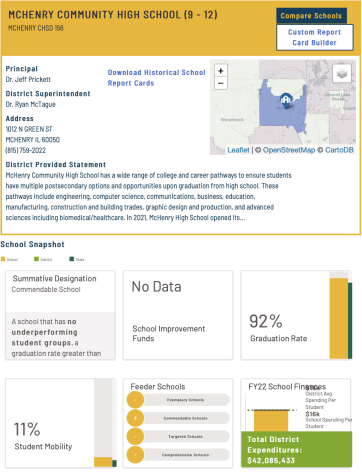
Task: Open the OpenStreetMap attribution link
Action: [x=289, y=150]
